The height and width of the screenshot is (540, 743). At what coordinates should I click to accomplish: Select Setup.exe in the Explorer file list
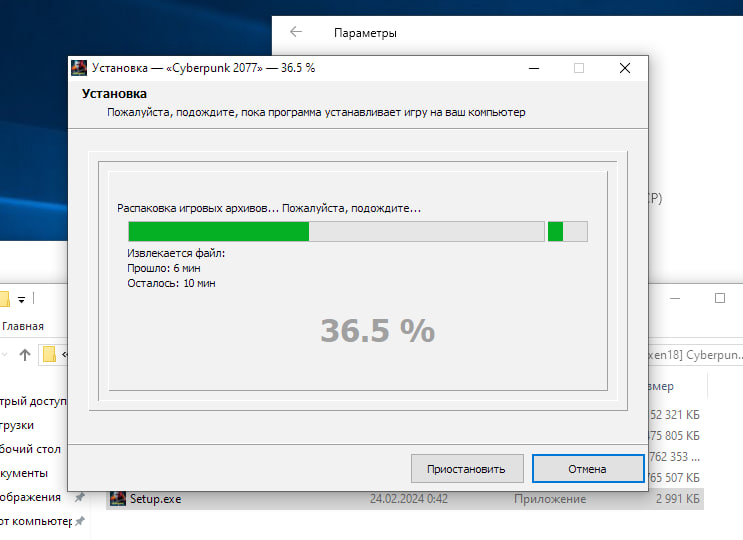tap(405, 499)
